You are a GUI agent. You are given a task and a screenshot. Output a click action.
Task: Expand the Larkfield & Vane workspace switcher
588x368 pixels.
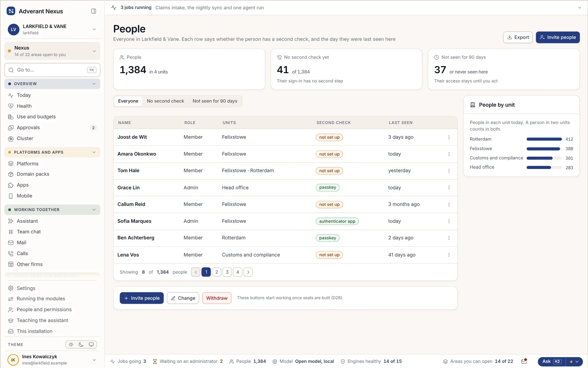click(x=52, y=29)
